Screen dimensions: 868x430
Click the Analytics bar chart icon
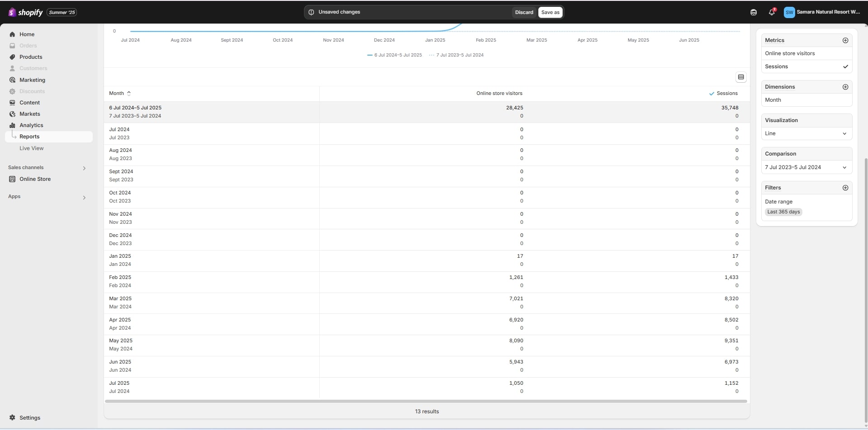click(x=12, y=125)
